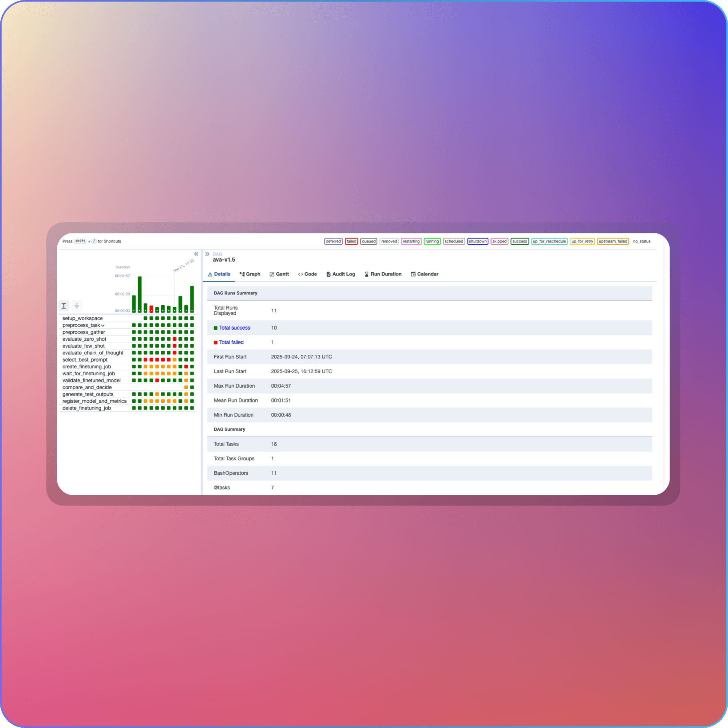This screenshot has height=728, width=728.
Task: Filter by the deferred status badge
Action: click(333, 241)
